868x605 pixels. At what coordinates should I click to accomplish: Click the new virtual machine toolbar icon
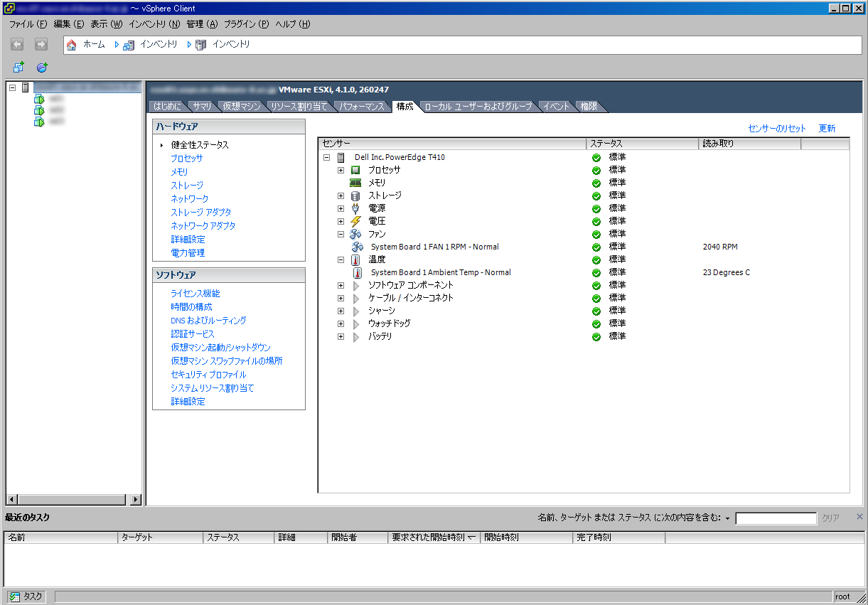(19, 67)
